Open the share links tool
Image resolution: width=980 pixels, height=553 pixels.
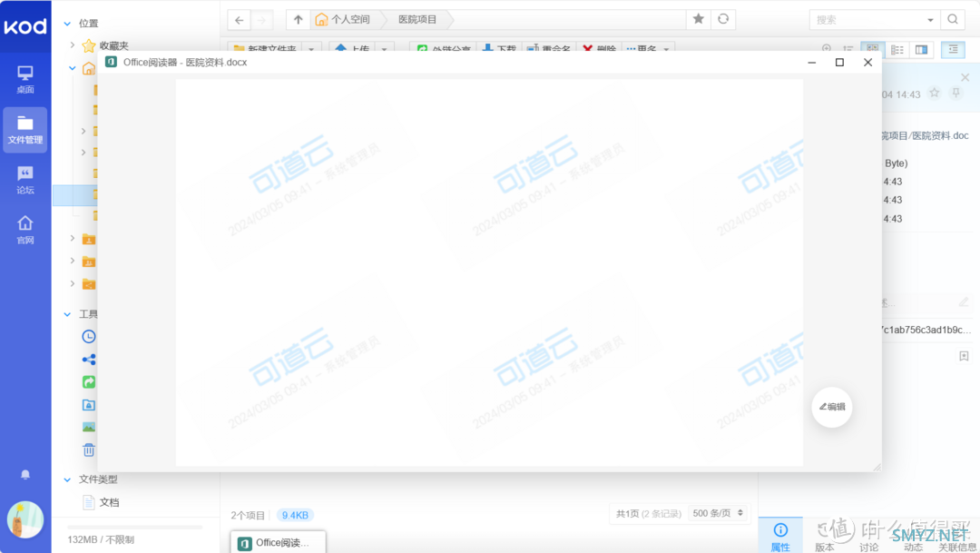(89, 359)
